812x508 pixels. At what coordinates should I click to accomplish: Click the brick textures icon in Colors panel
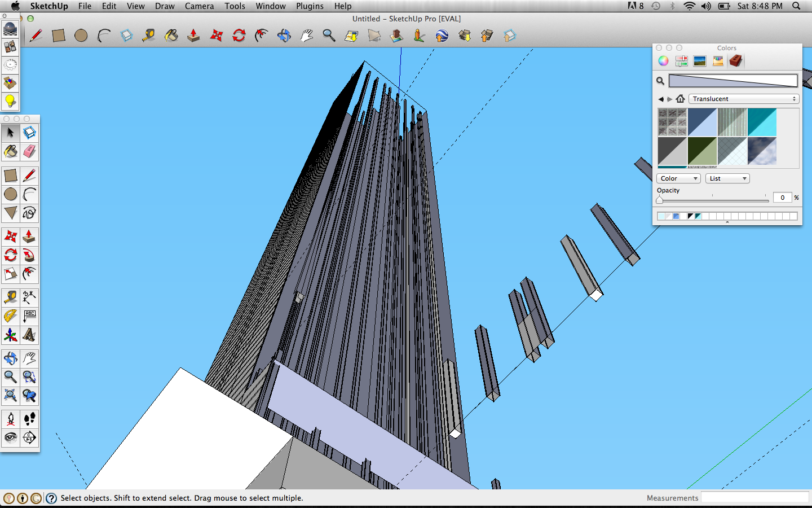coord(736,60)
